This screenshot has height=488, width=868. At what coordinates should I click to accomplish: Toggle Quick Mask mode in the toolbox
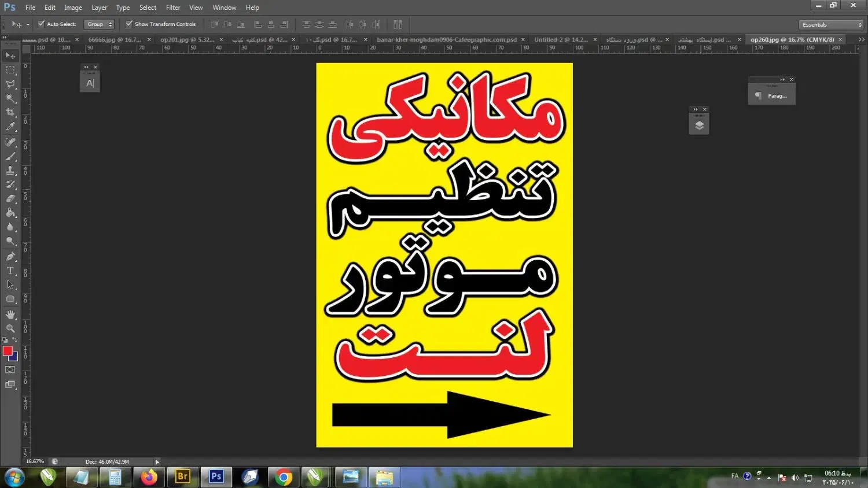coord(10,370)
